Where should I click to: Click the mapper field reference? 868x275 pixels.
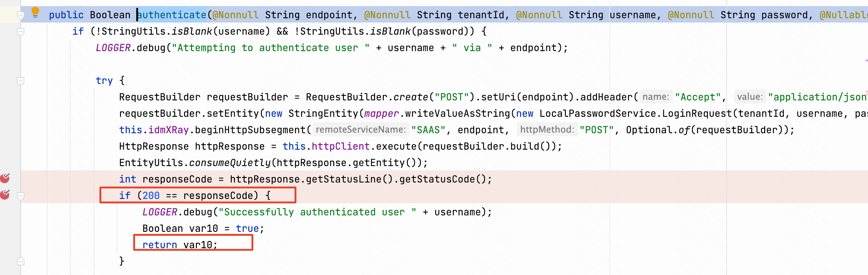coord(381,113)
